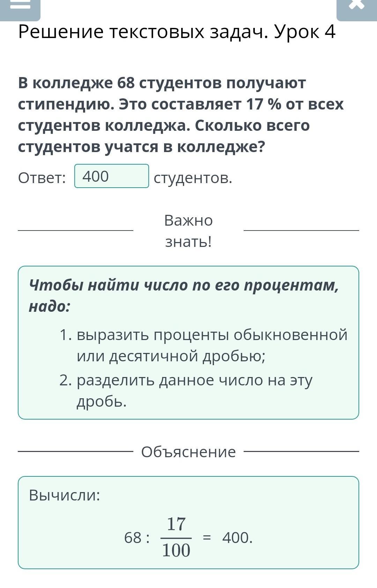Click the bold rule heading "Чтобы найти число по его процентам"
Screen dimensions: 377x588
point(184,286)
